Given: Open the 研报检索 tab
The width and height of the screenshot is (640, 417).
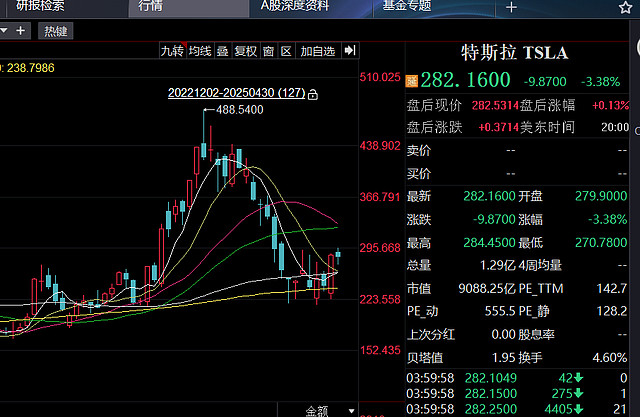Looking at the screenshot, I should click(40, 6).
